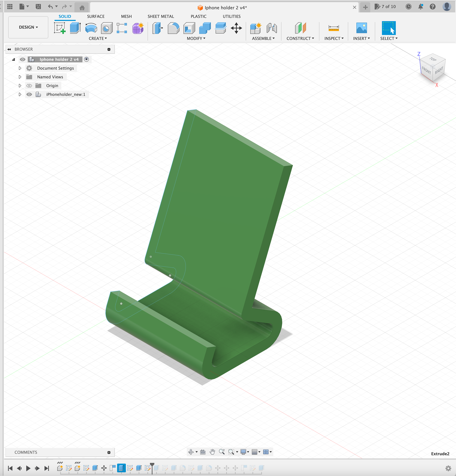Open the MODIFY dropdown menu

coord(196,38)
